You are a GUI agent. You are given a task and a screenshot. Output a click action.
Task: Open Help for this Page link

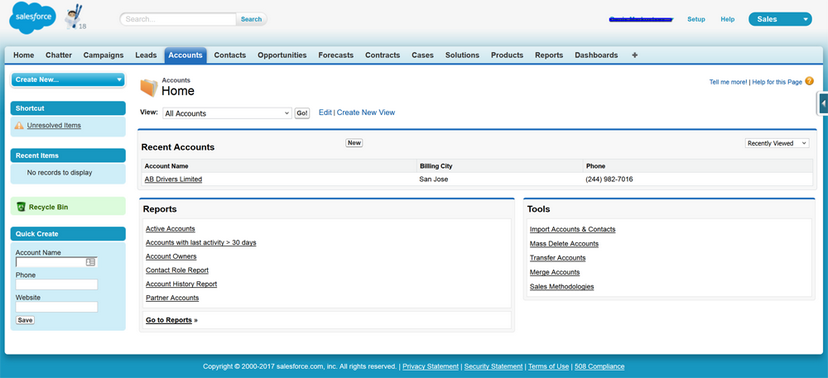(x=777, y=82)
